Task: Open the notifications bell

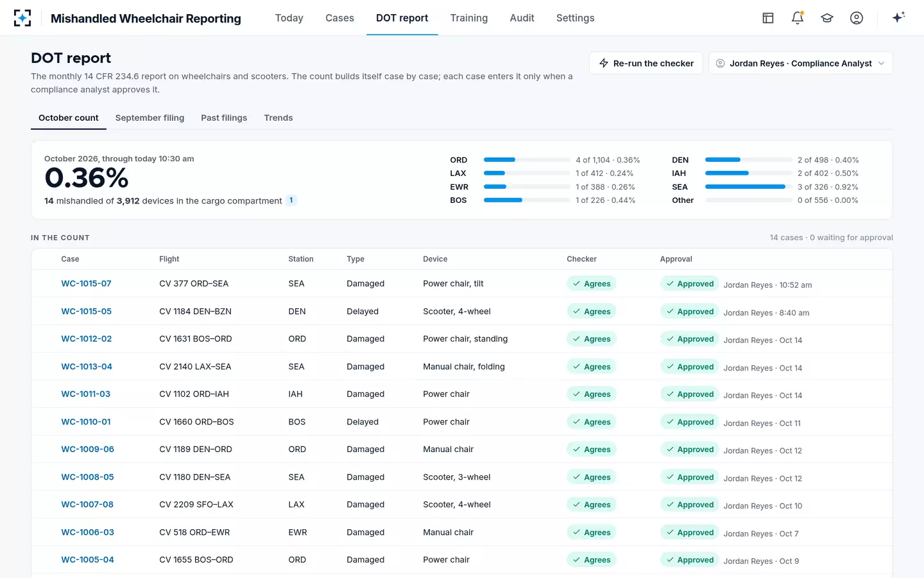Action: pyautogui.click(x=798, y=18)
